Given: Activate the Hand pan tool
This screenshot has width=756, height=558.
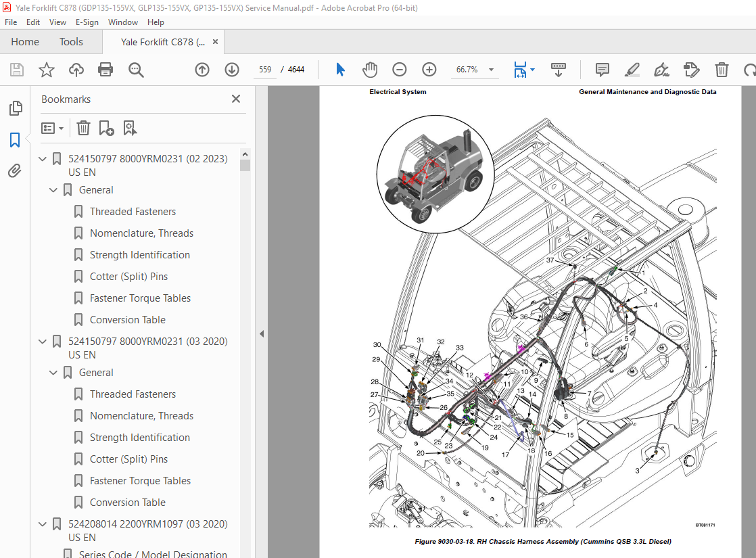Looking at the screenshot, I should coord(370,70).
